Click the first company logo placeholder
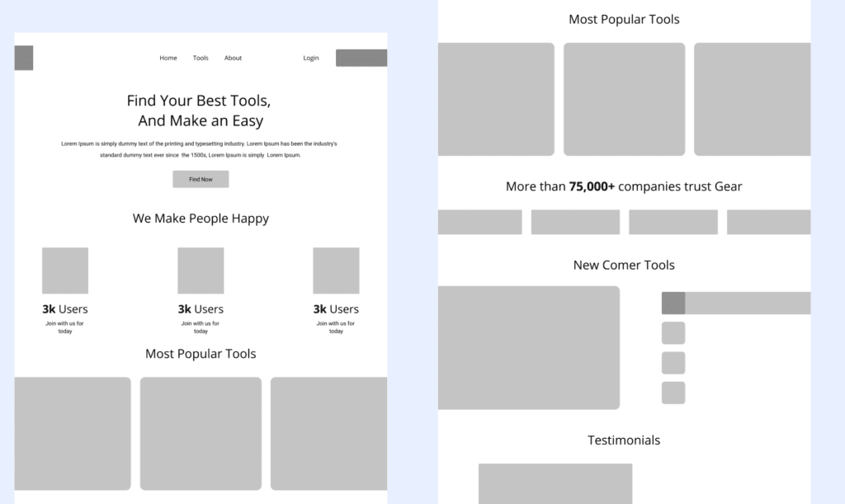845x504 pixels. (x=480, y=222)
